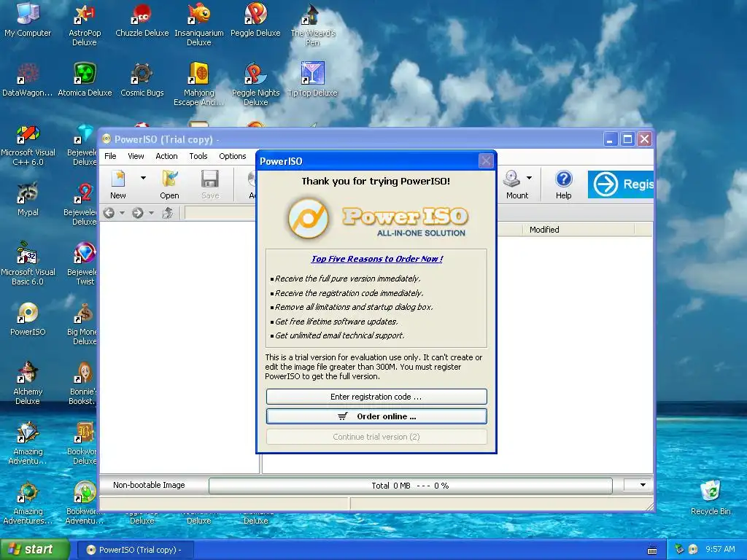
Task: Open Chuzzle Deluxe desktop shortcut
Action: pos(142,19)
